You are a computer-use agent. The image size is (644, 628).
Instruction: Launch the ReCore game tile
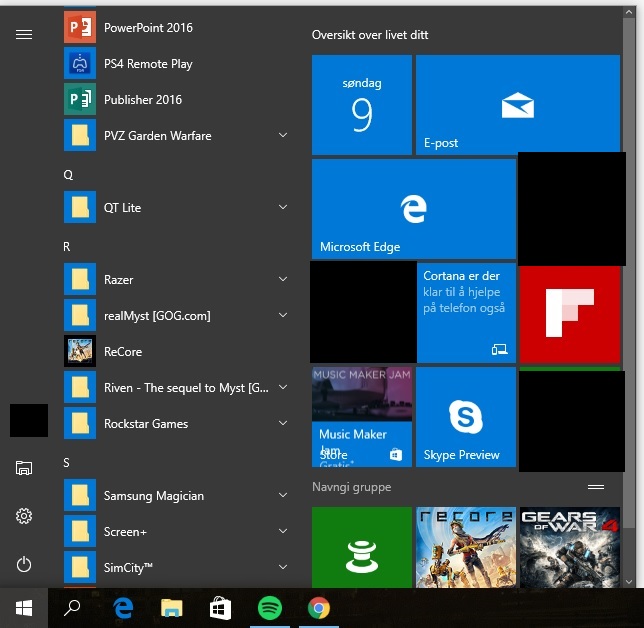point(466,547)
